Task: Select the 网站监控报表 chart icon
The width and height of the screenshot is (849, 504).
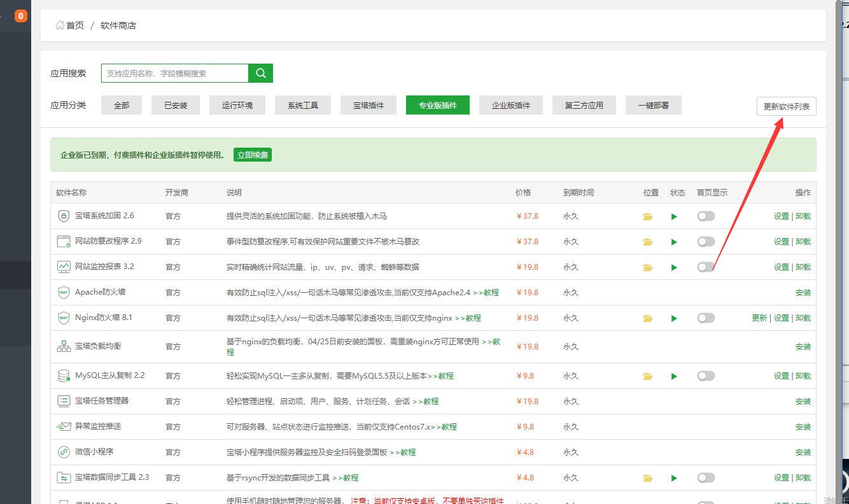Action: click(63, 267)
